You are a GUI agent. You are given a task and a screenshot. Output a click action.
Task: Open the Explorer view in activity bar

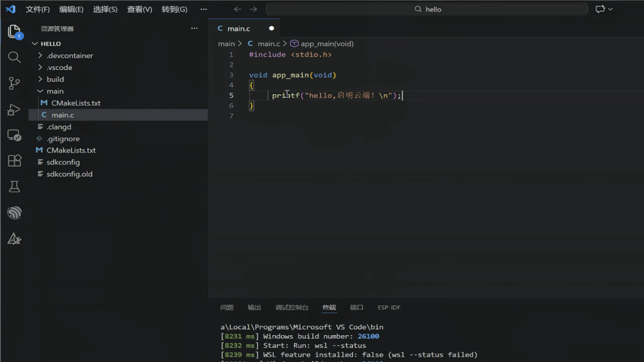click(x=14, y=31)
